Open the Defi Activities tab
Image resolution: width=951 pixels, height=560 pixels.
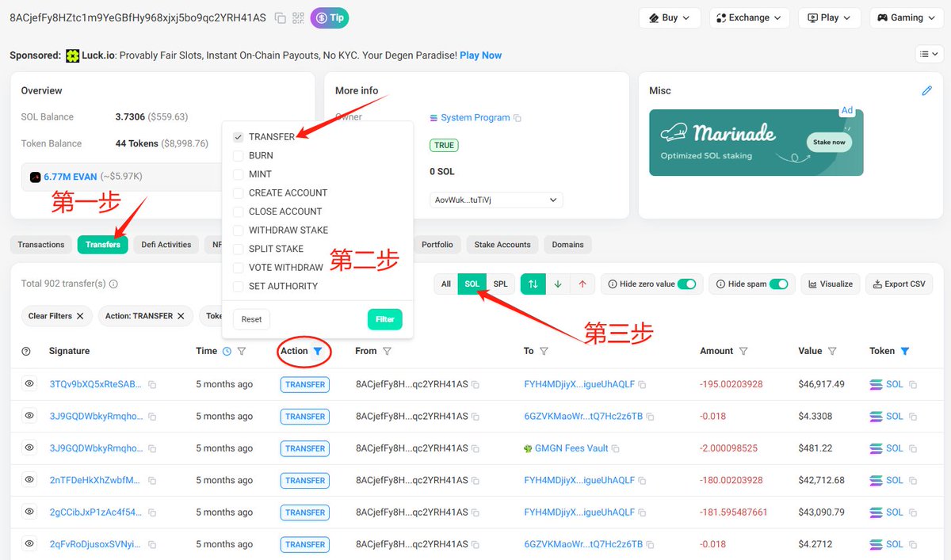click(166, 245)
